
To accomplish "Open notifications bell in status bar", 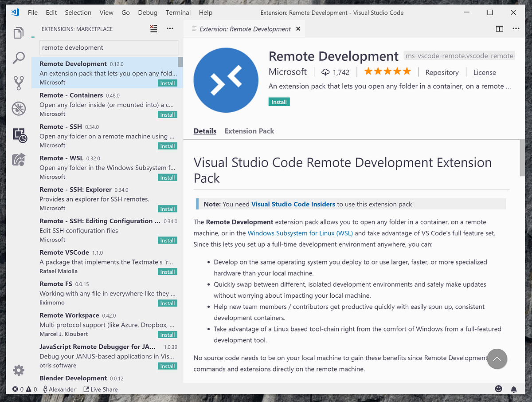I will tap(514, 389).
